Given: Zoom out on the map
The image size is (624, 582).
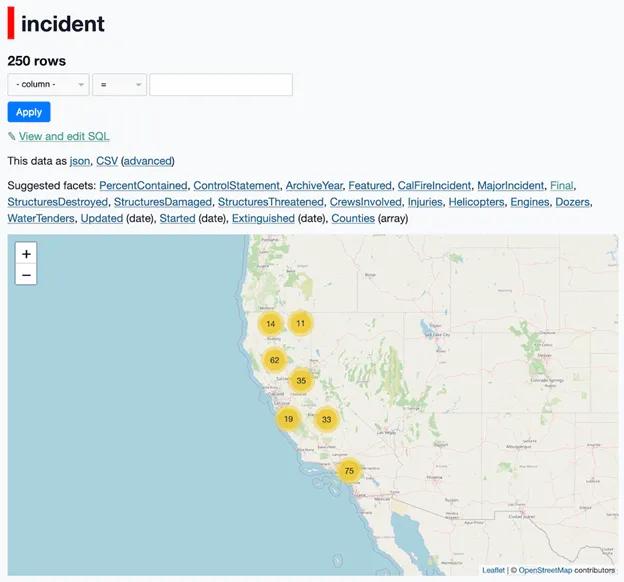Looking at the screenshot, I should tap(26, 275).
